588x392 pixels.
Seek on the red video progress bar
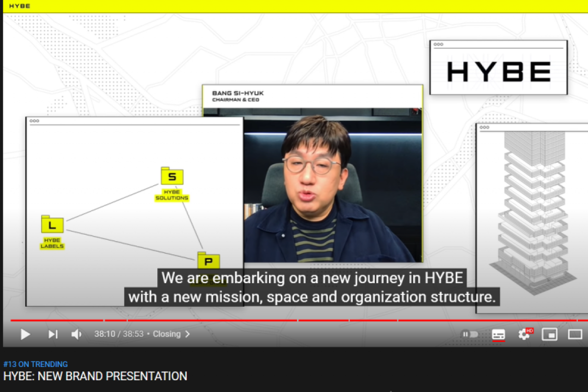tap(245, 320)
